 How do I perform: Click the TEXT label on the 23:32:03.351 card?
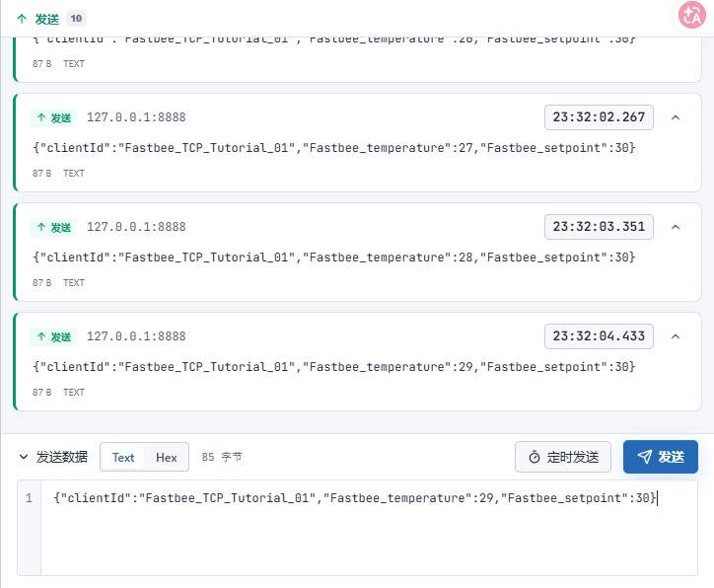(x=74, y=283)
